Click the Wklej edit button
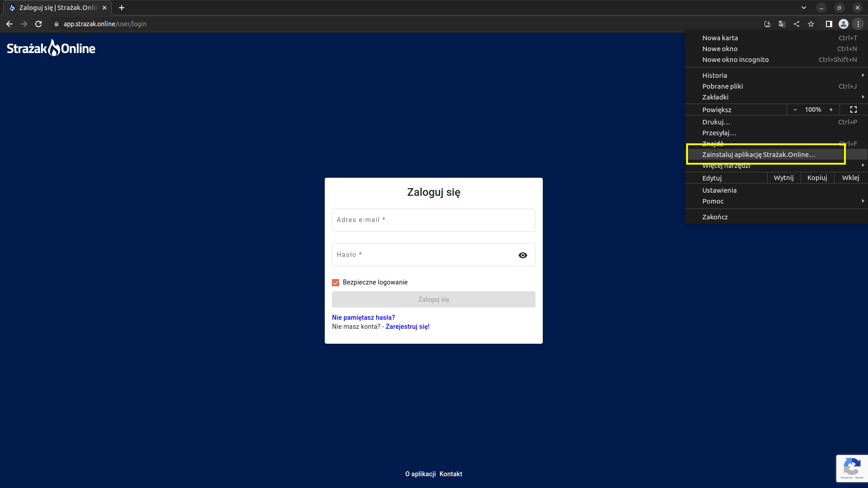This screenshot has height=488, width=868. pos(850,178)
